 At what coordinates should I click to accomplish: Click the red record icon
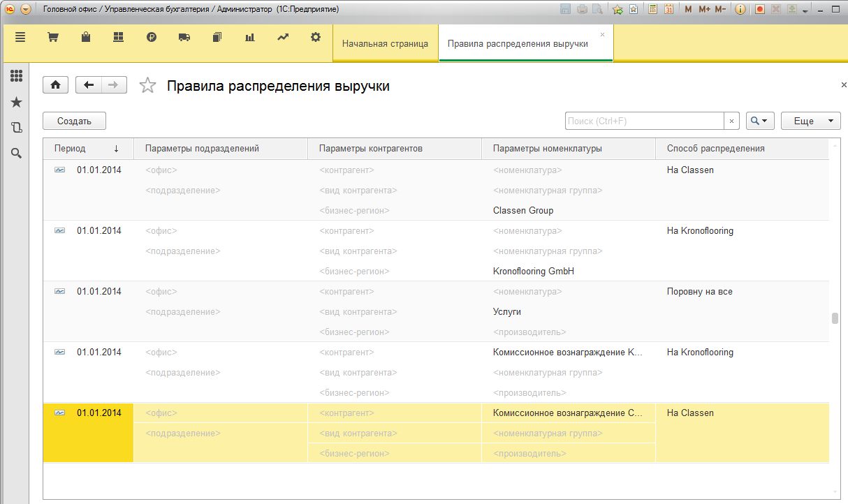pyautogui.click(x=760, y=9)
